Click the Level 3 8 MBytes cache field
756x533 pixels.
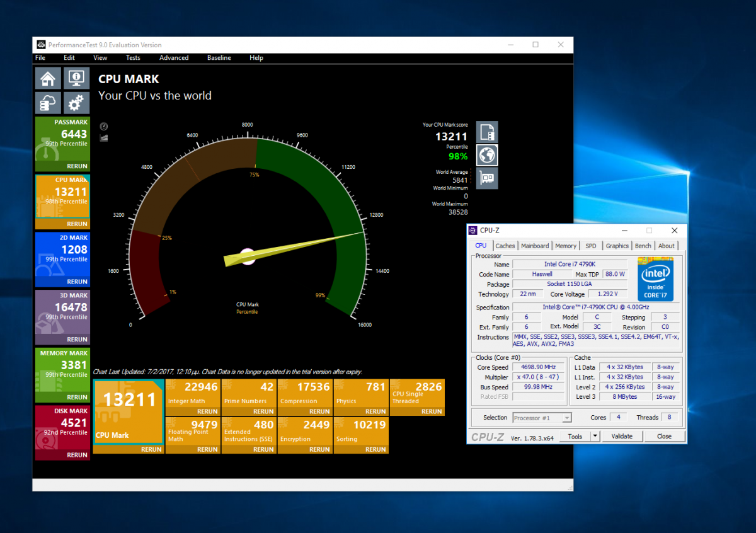click(x=626, y=397)
